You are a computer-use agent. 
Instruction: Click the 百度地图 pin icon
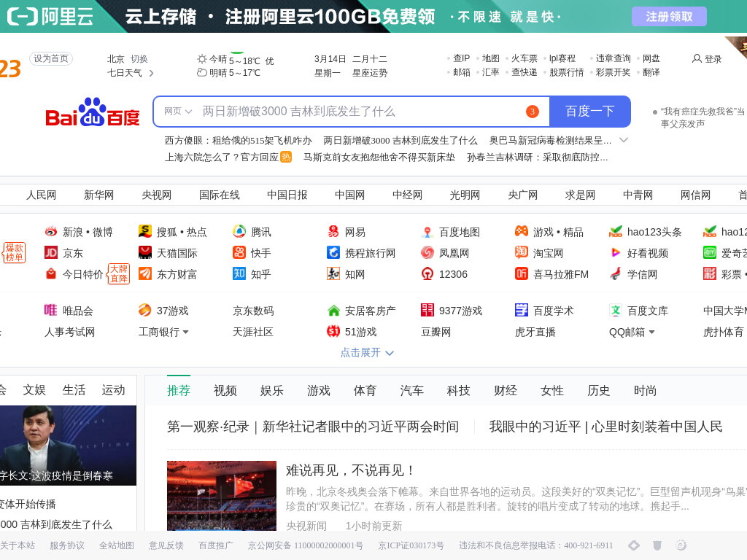(427, 232)
